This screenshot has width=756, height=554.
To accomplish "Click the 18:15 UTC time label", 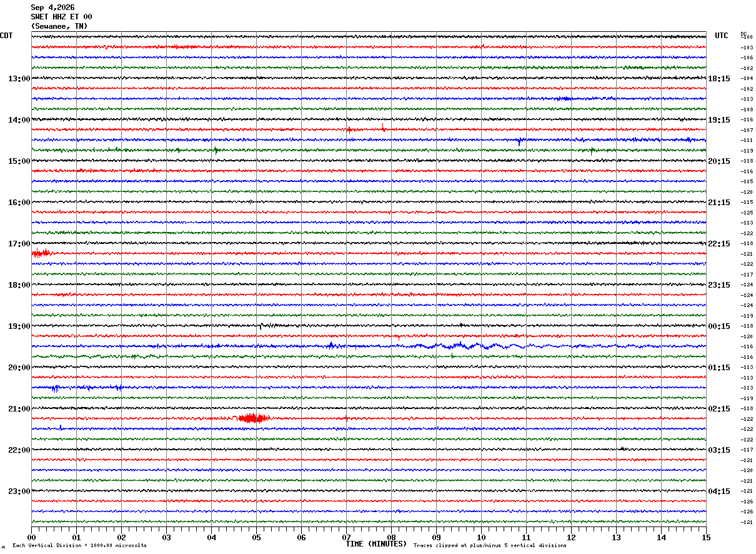I will click(x=719, y=79).
